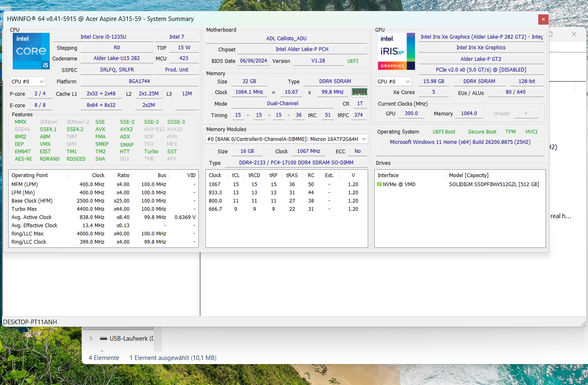This screenshot has height=385, width=588.
Task: Click the module Size value 16 GB
Action: click(x=247, y=151)
